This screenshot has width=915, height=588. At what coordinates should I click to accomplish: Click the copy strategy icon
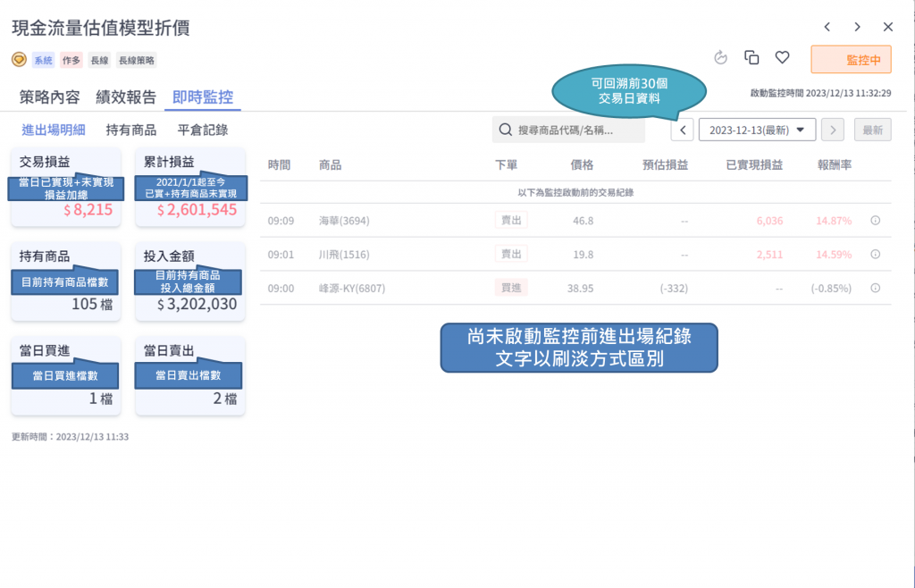tap(751, 58)
